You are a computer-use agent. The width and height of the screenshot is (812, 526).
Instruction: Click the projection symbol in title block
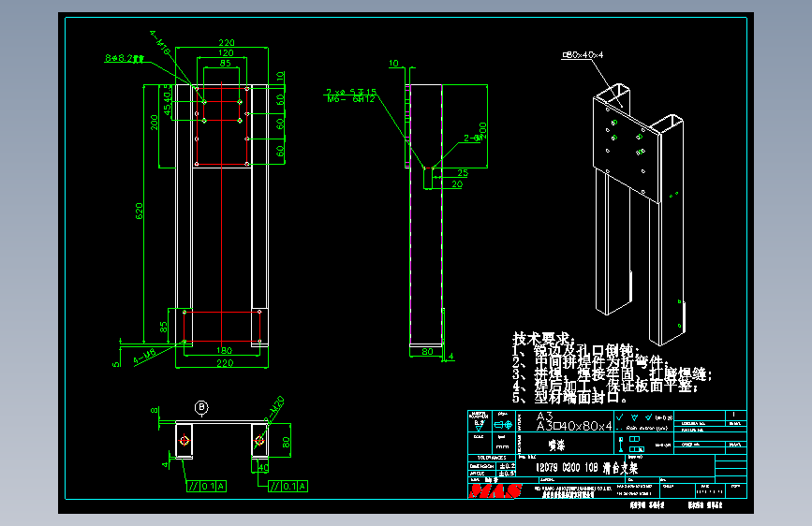pyautogui.click(x=502, y=425)
